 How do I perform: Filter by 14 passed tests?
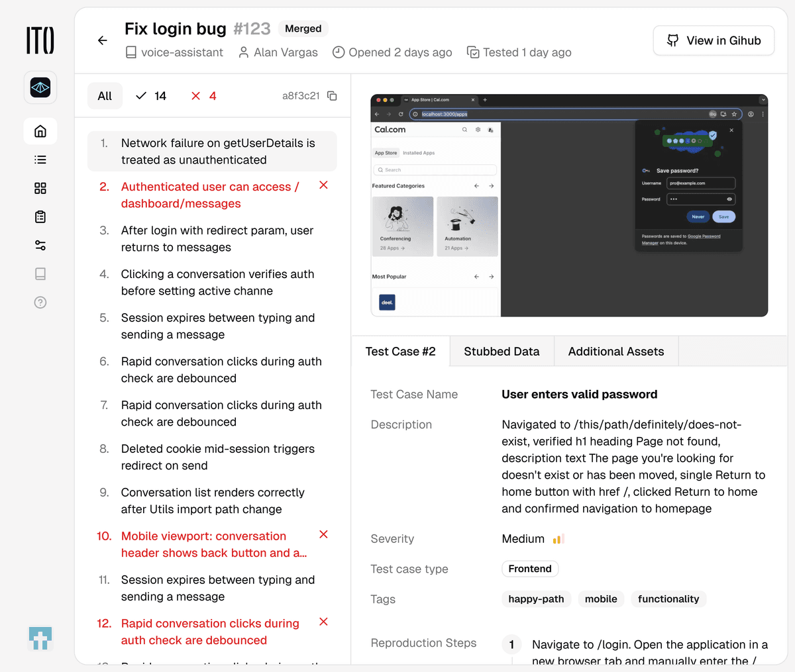151,96
